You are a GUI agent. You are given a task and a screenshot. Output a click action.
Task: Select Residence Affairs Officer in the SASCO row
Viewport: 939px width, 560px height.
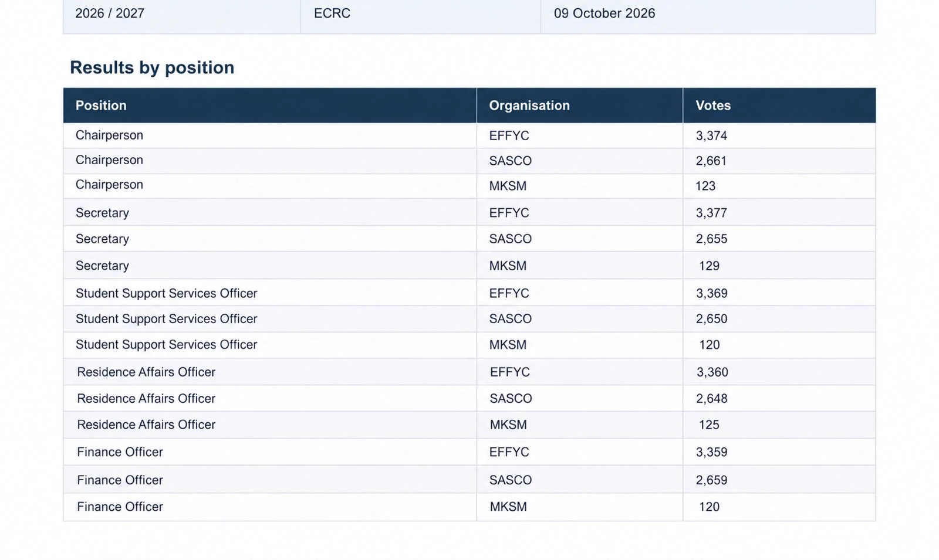(x=146, y=399)
